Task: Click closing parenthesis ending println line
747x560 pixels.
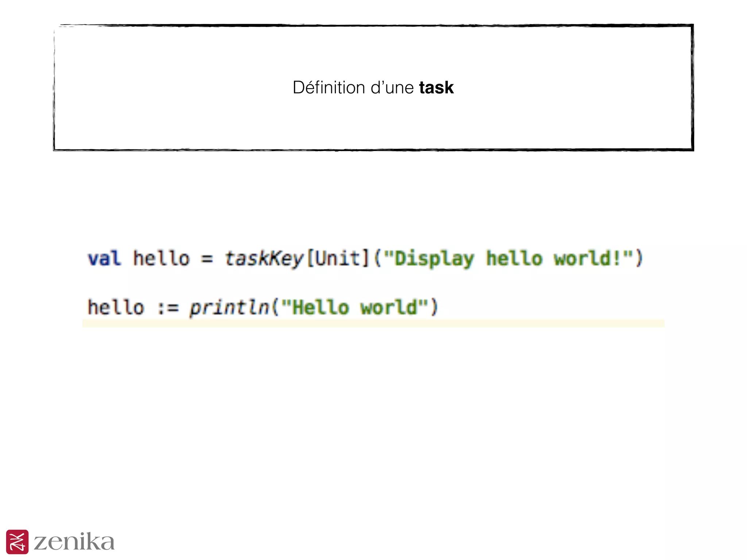Action: (434, 307)
